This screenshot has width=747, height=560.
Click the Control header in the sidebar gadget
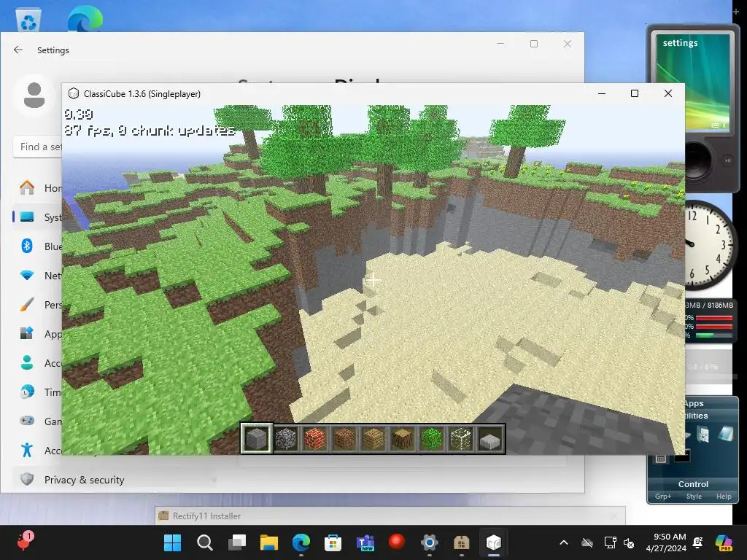693,484
